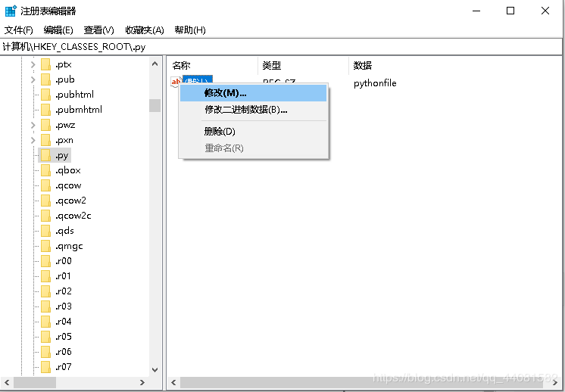The height and width of the screenshot is (392, 565).
Task: Click the 名称 column header
Action: tap(213, 66)
